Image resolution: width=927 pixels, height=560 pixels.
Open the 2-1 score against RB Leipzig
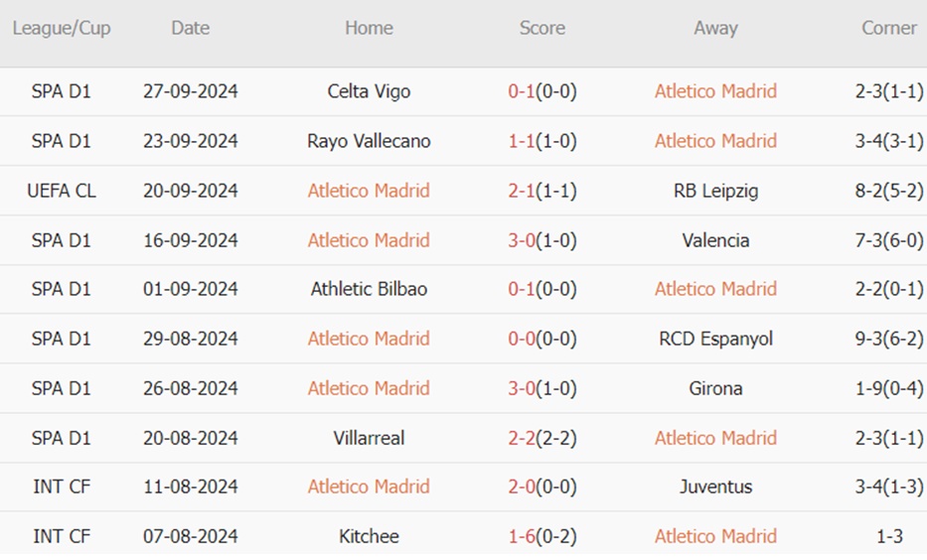point(522,191)
